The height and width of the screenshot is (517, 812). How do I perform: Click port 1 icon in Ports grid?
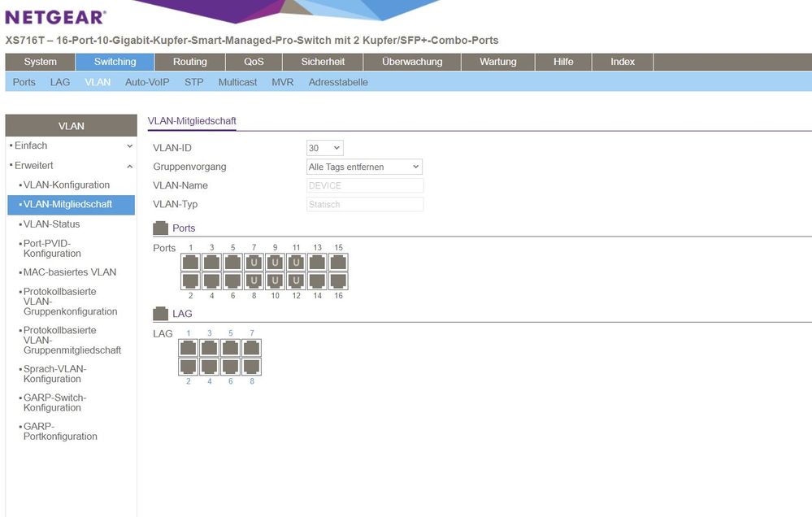point(190,263)
